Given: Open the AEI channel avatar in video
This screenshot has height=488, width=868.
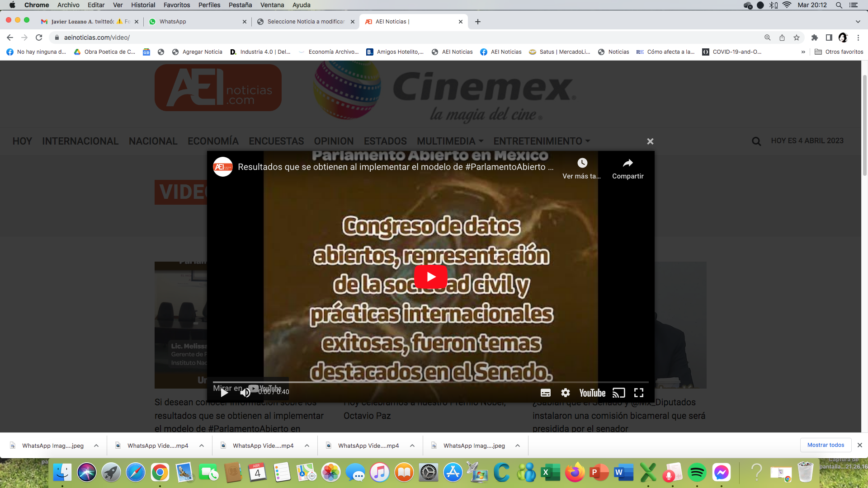Looking at the screenshot, I should (x=223, y=167).
